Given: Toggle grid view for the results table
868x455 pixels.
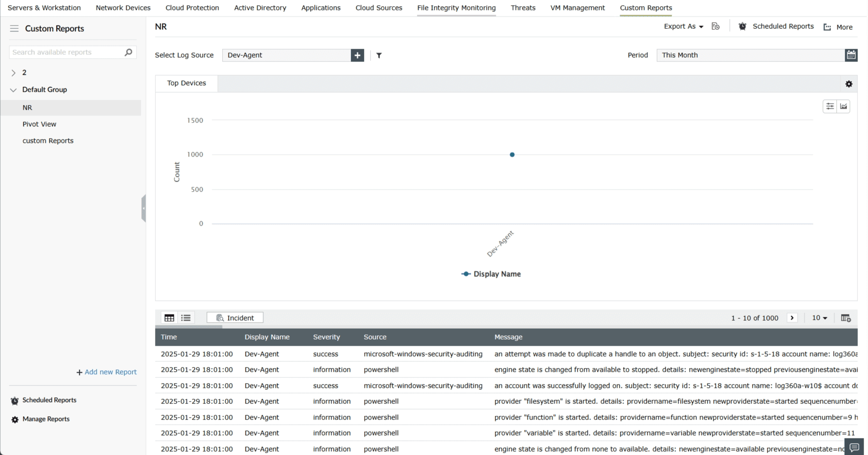Looking at the screenshot, I should click(x=169, y=317).
